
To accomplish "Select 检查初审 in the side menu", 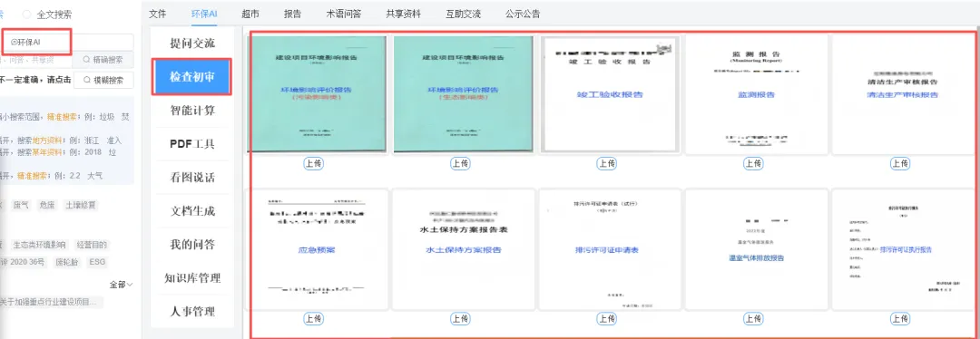I will click(191, 77).
